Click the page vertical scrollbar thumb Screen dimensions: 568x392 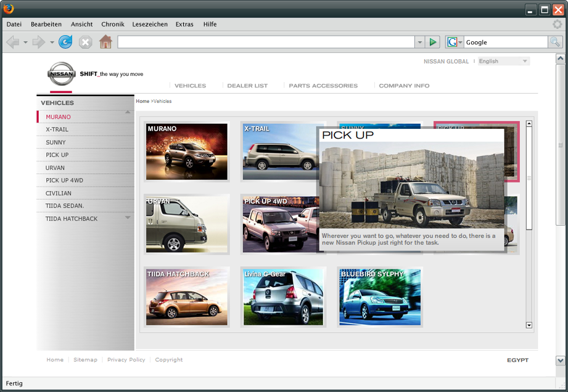(560, 145)
